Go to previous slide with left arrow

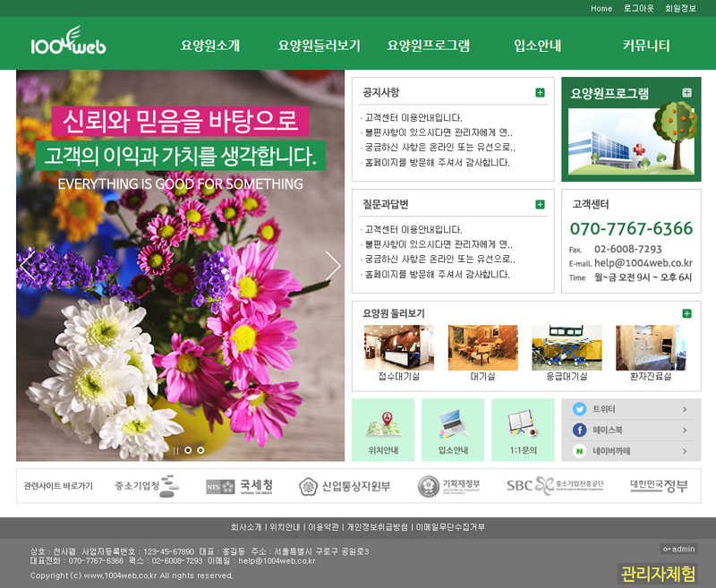click(x=28, y=265)
